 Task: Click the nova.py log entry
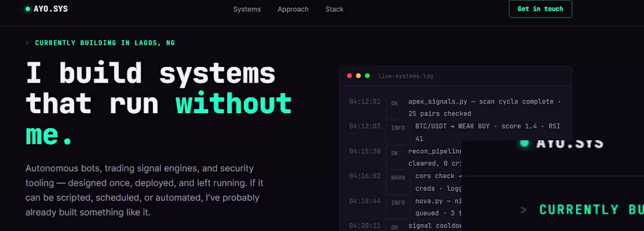439,207
